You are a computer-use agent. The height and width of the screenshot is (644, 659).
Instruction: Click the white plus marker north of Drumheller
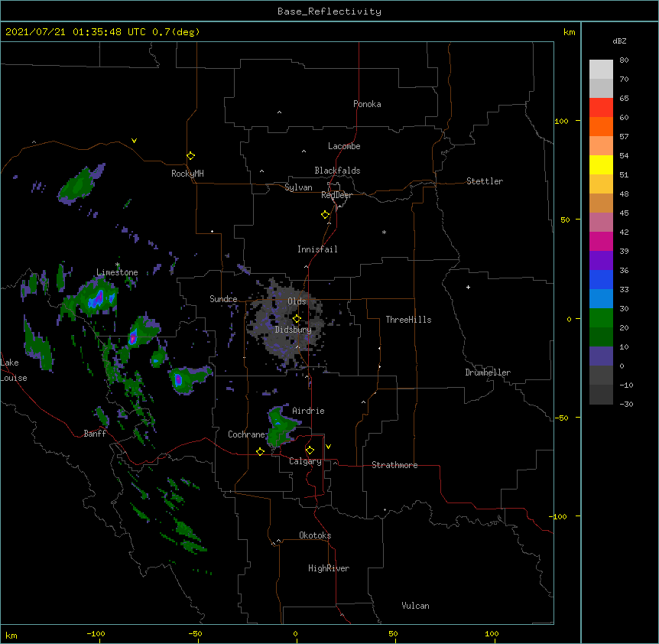pyautogui.click(x=468, y=287)
